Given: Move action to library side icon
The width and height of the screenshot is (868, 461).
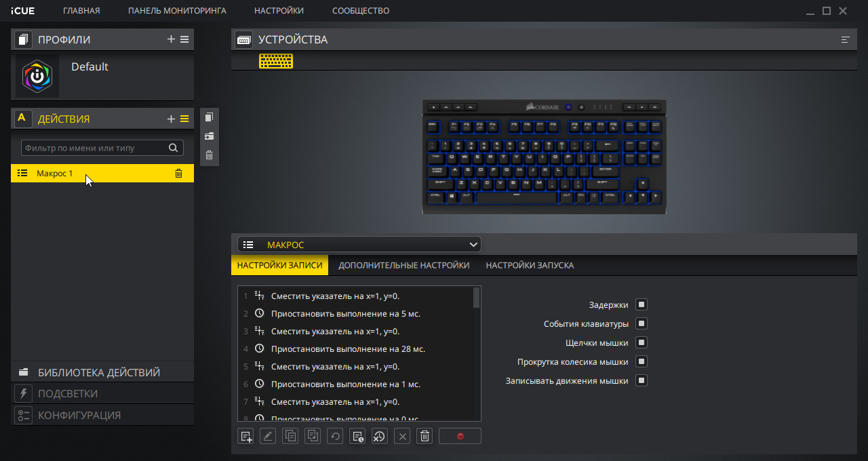Looking at the screenshot, I should [x=210, y=136].
